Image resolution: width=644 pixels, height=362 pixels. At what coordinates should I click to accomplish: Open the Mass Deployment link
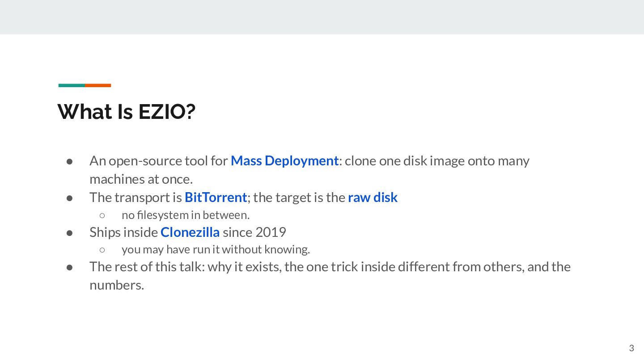(284, 161)
